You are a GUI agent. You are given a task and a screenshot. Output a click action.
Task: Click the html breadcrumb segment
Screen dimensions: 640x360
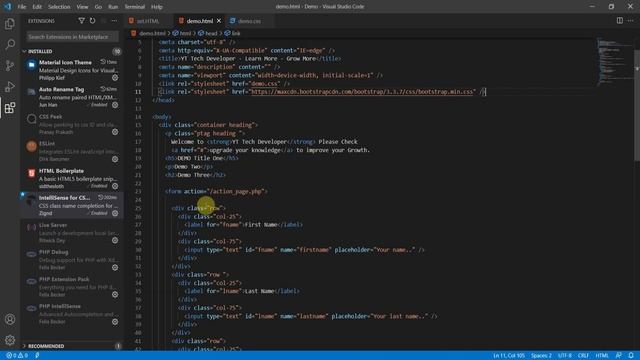coord(182,33)
